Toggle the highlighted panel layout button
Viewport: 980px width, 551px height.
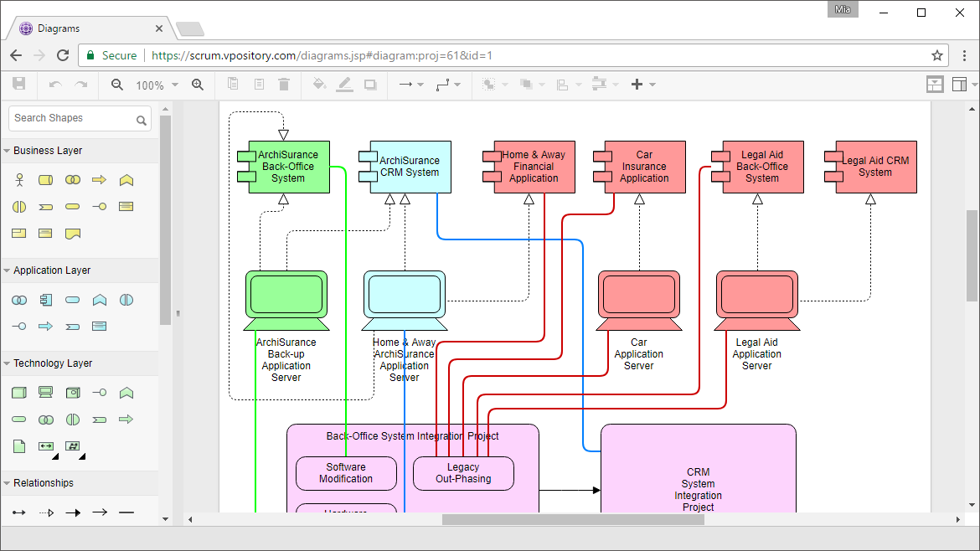click(935, 85)
